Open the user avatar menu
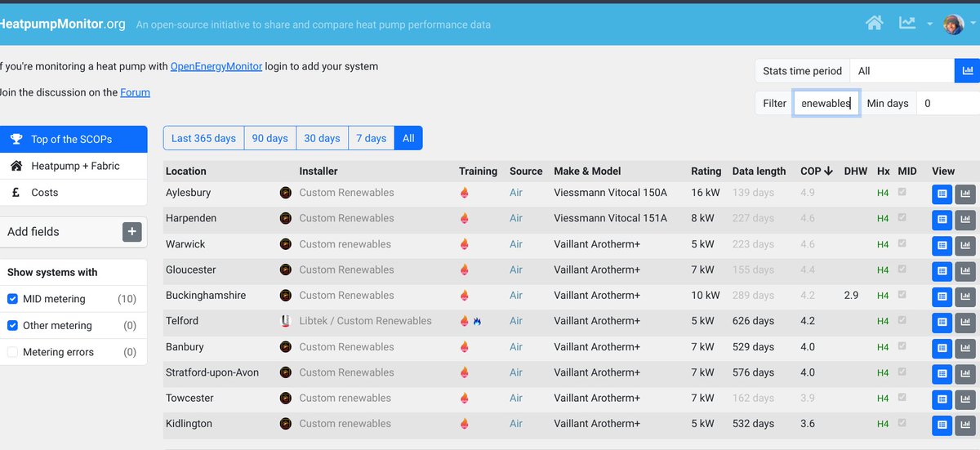The image size is (980, 450). click(x=953, y=24)
